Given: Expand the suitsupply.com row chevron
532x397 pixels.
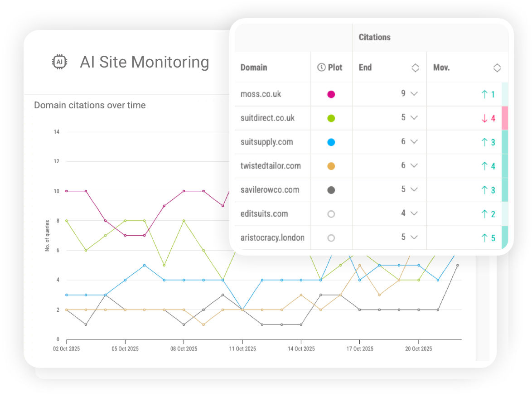Looking at the screenshot, I should pyautogui.click(x=413, y=141).
